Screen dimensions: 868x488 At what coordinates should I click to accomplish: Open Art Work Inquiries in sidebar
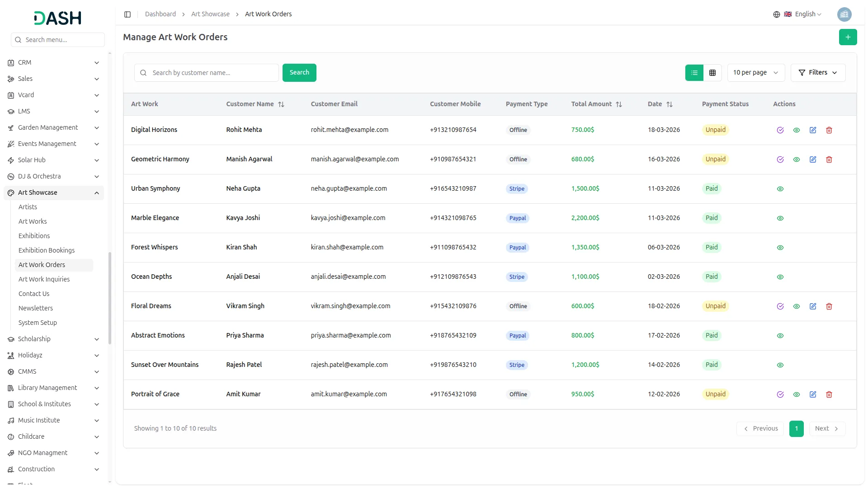[x=44, y=279]
